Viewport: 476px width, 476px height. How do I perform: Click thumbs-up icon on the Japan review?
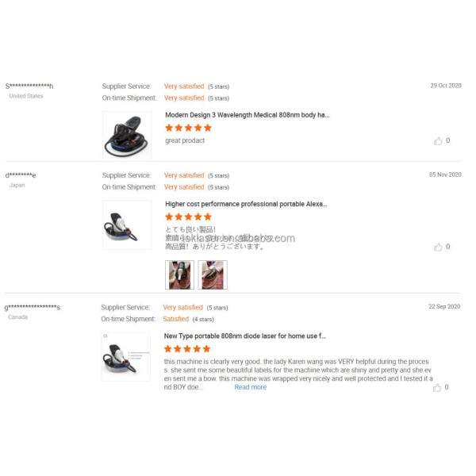[x=438, y=247]
